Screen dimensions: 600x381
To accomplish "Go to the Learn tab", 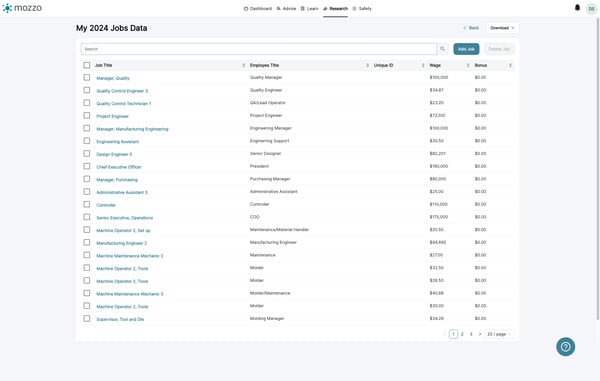I will [310, 8].
